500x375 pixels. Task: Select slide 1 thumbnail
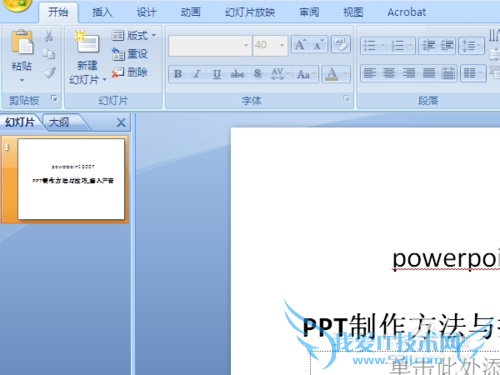click(71, 179)
